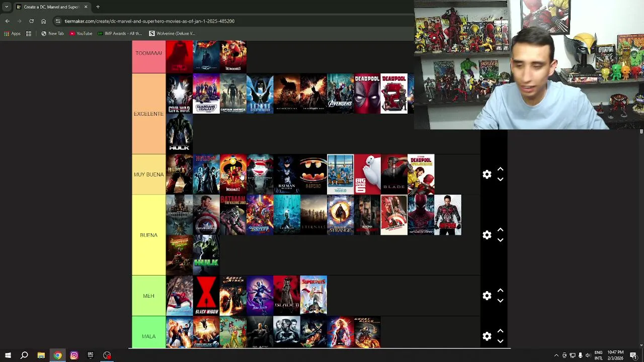644x362 pixels.
Task: Select Black Widow poster in MEH
Action: click(206, 296)
